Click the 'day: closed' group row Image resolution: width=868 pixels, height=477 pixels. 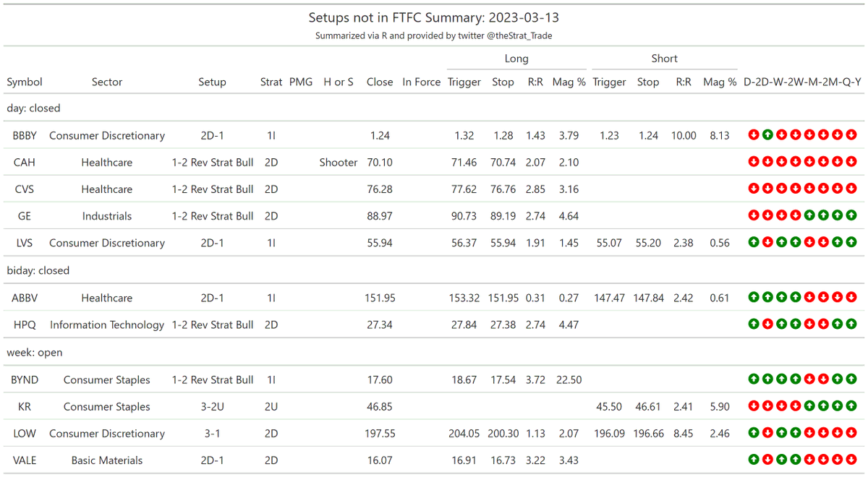pos(434,108)
